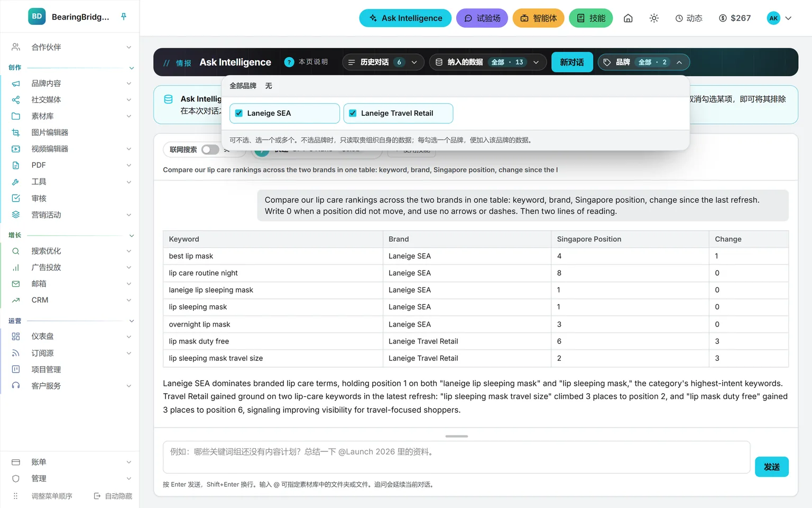Click the 品牌内容 megaphone icon
Screen dimensions: 812x508
[x=16, y=83]
